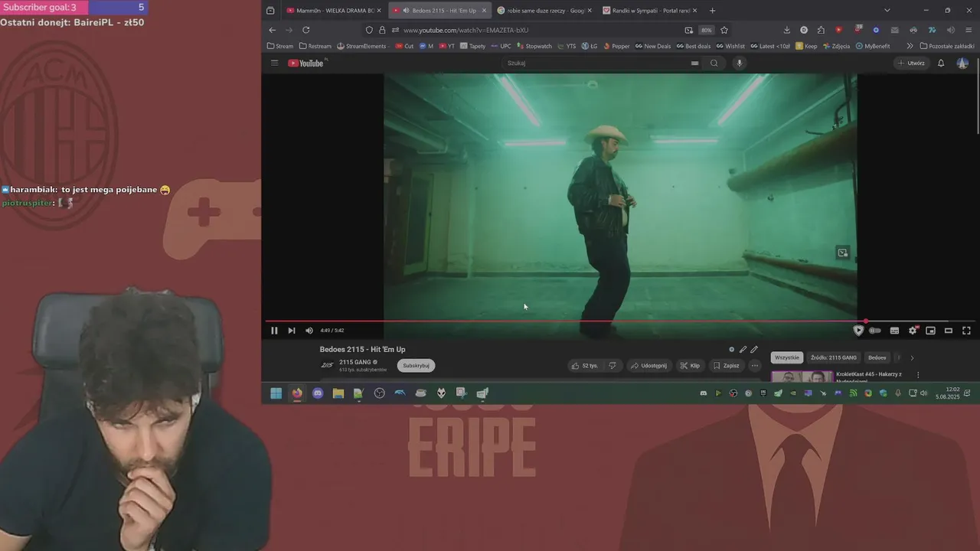The image size is (980, 551).
Task: Close the Bedoes 2115 browser tab
Action: tap(484, 11)
